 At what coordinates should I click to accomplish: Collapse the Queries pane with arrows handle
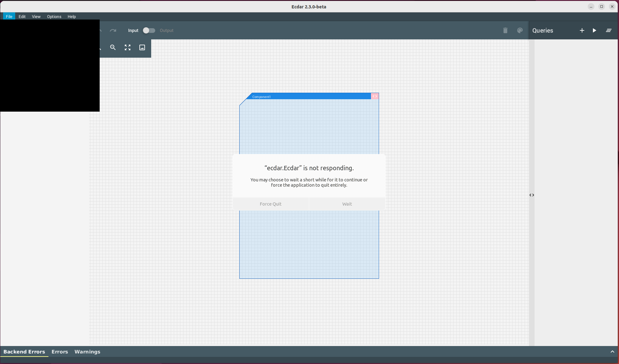point(532,195)
